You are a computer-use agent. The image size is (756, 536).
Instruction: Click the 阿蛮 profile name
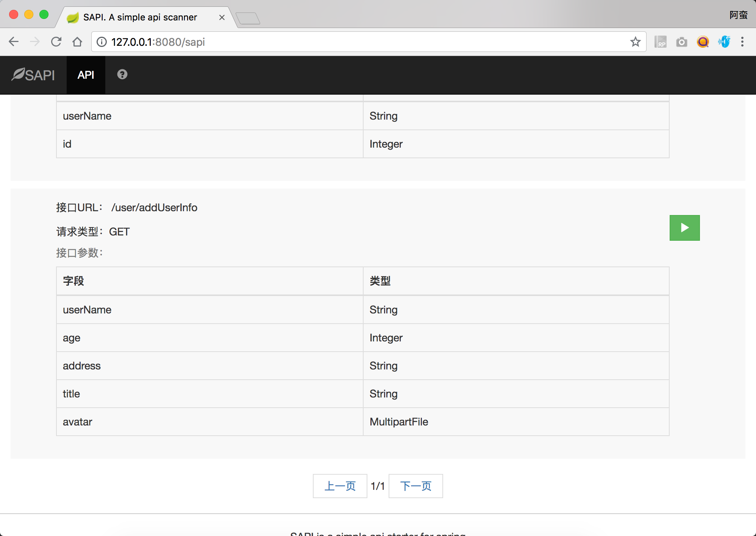(738, 15)
